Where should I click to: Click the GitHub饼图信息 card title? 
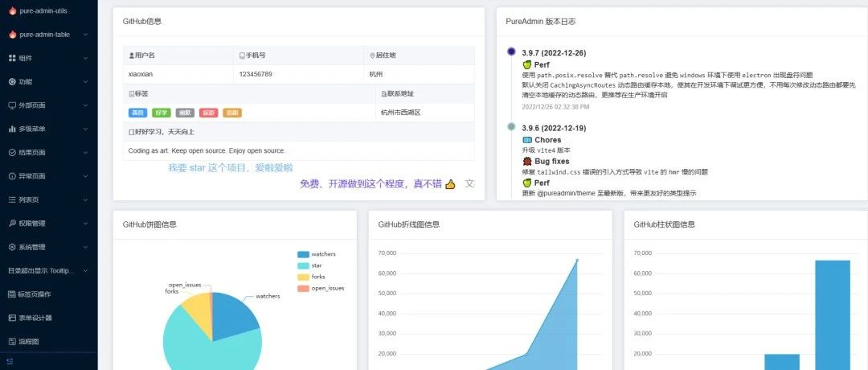tap(149, 224)
